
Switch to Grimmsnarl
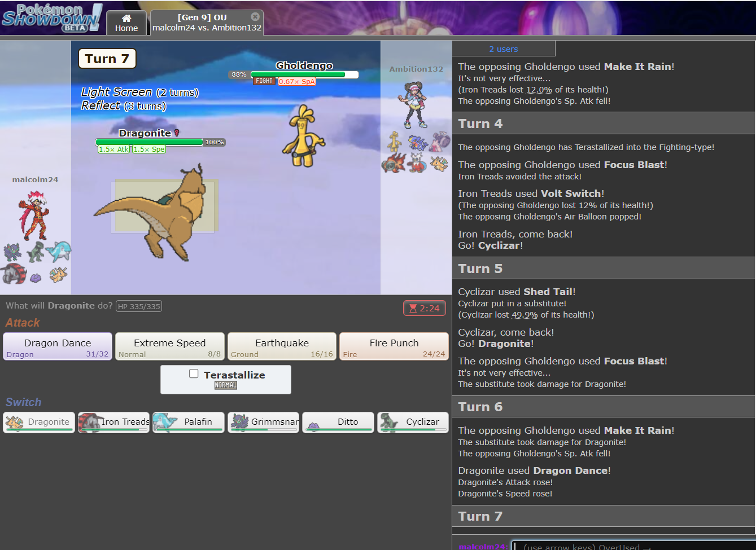[x=263, y=423]
